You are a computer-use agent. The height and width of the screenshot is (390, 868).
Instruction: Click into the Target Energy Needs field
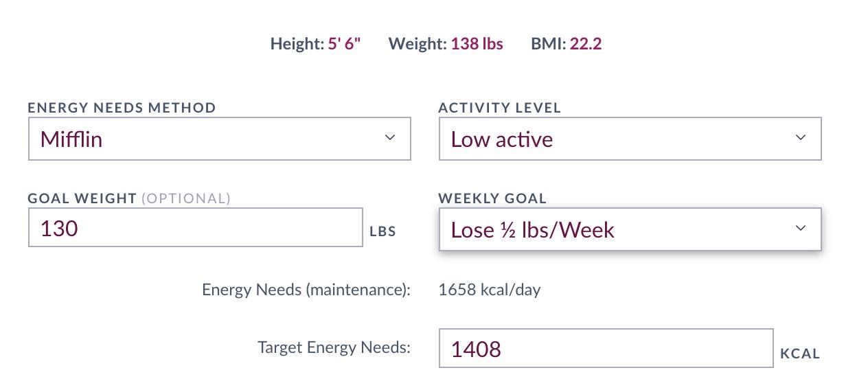(606, 348)
